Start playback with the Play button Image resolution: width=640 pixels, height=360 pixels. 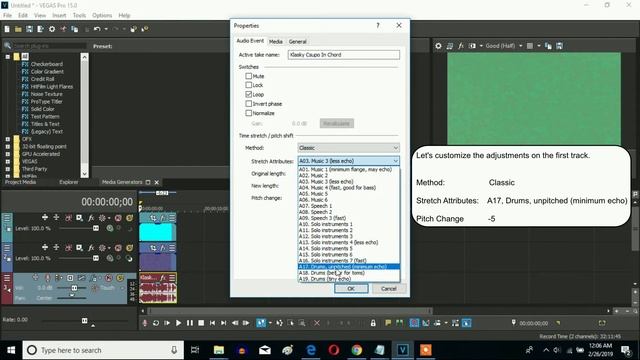click(178, 323)
